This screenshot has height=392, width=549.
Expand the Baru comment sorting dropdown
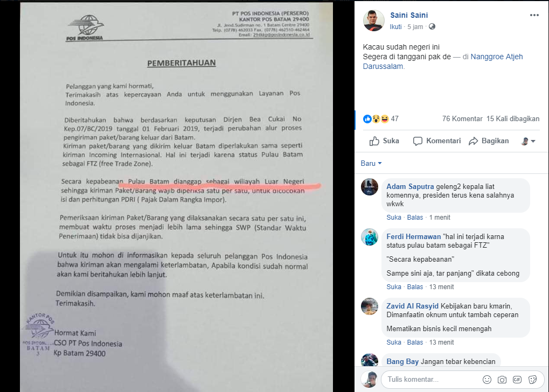(x=371, y=164)
